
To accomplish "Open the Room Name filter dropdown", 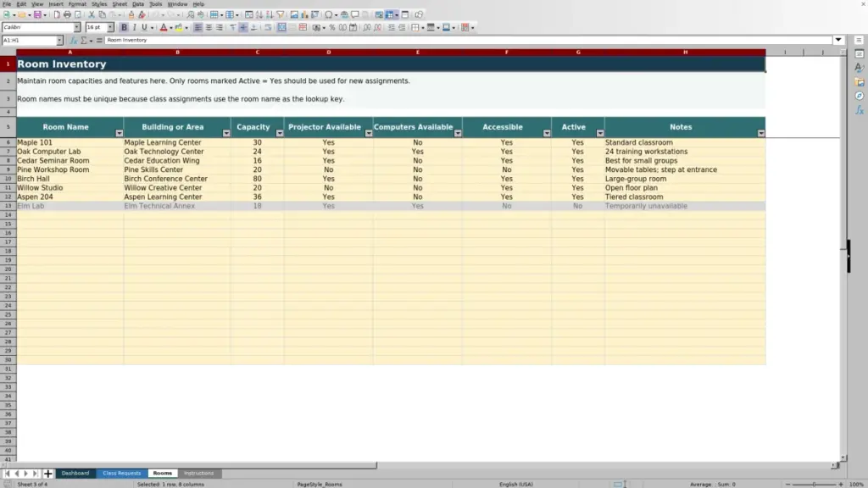I will pos(119,133).
